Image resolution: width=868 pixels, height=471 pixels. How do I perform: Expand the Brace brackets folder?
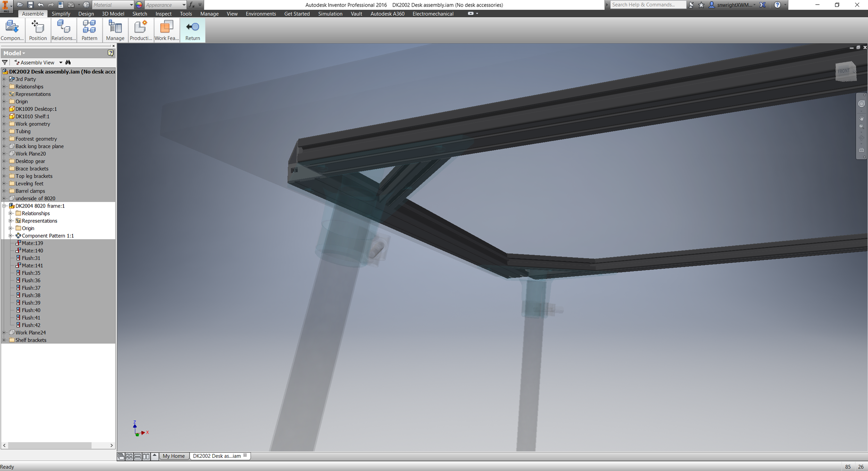[x=4, y=169]
